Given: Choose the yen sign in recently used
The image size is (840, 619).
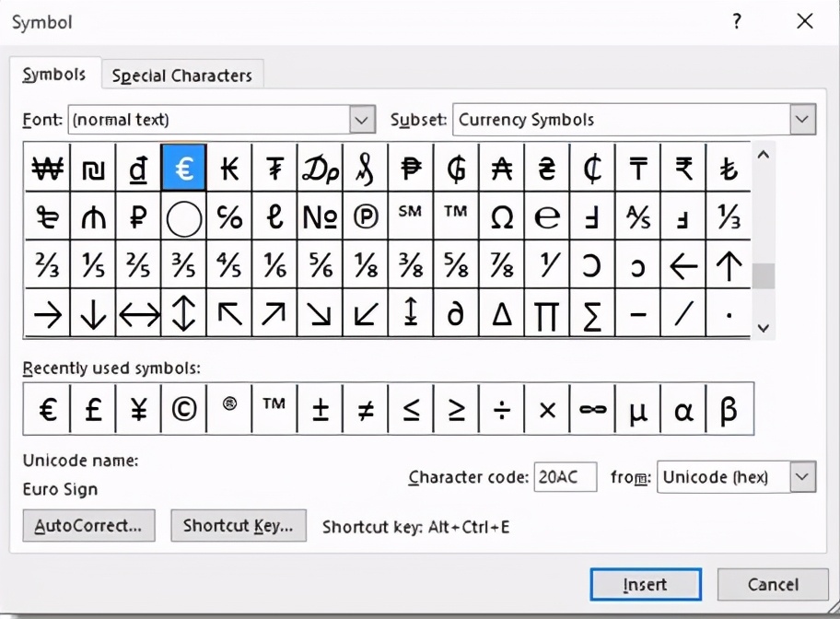Looking at the screenshot, I should 138,409.
